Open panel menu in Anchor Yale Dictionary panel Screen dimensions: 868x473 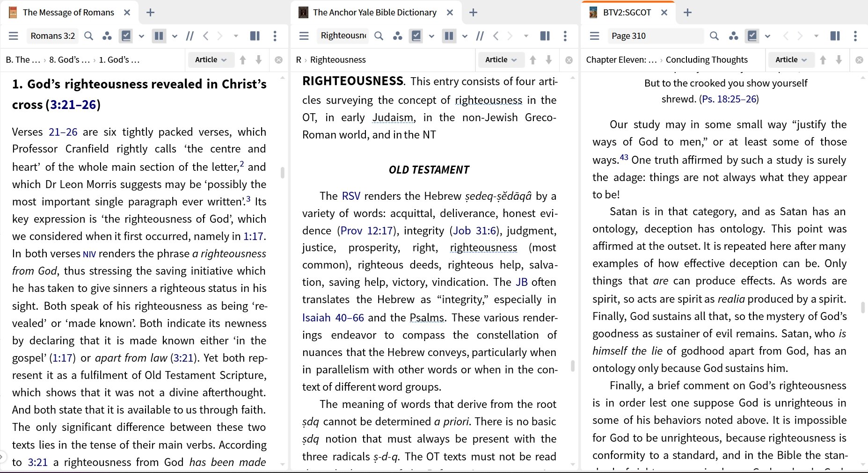tap(304, 36)
